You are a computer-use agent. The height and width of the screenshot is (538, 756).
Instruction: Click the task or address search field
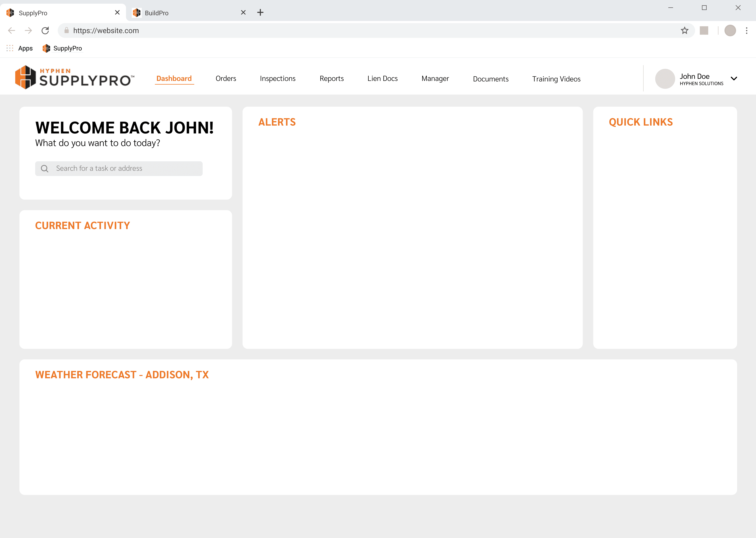[126, 169]
